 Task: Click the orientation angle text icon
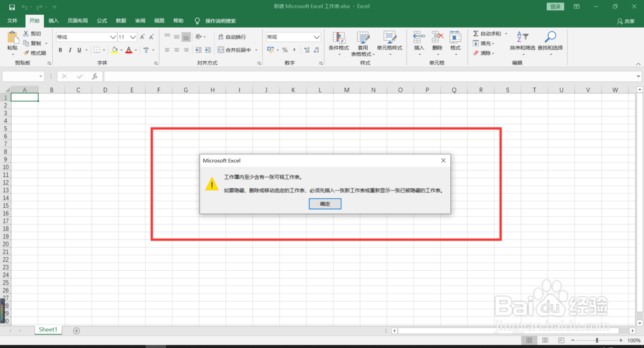(x=198, y=37)
